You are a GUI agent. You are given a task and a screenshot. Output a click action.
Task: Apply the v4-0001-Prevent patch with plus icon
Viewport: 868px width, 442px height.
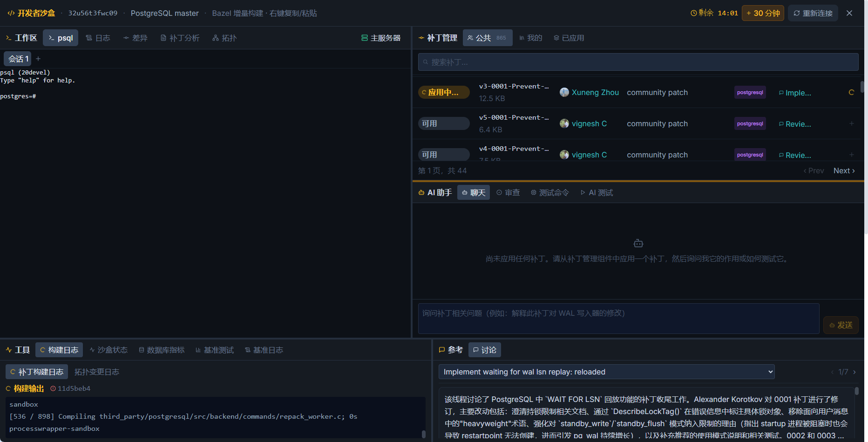(851, 155)
